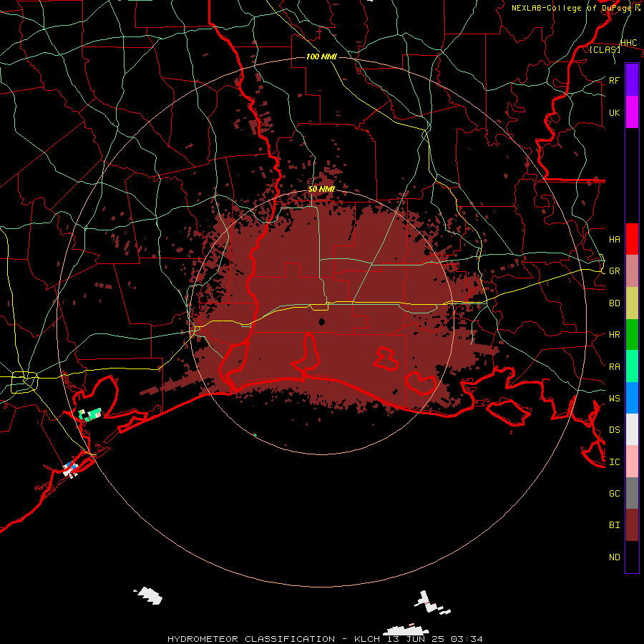Click the black radar site dot

(x=321, y=321)
